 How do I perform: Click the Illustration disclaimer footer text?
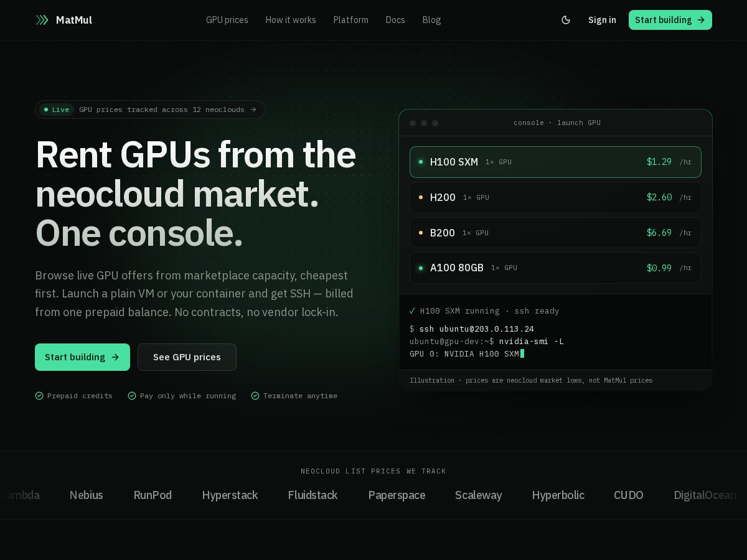pos(531,380)
